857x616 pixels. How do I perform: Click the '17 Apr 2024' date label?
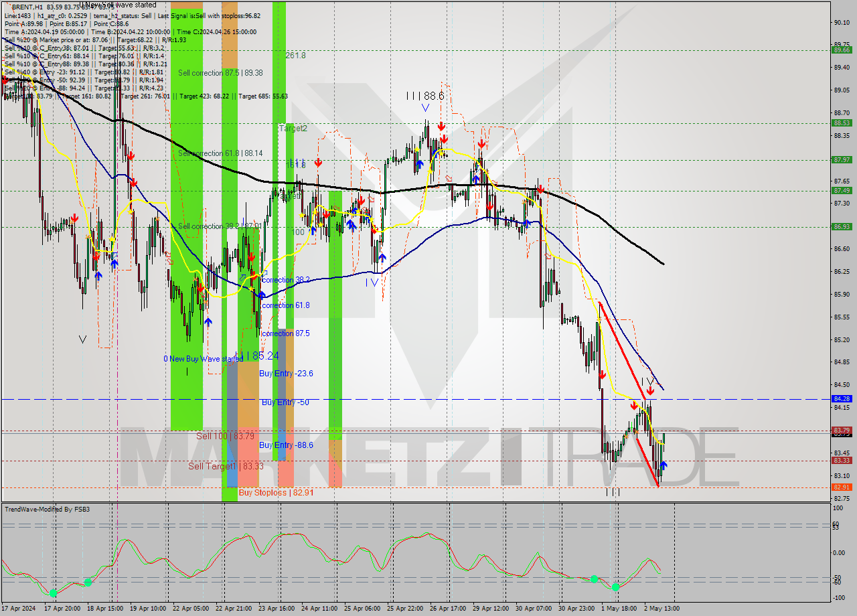17,609
